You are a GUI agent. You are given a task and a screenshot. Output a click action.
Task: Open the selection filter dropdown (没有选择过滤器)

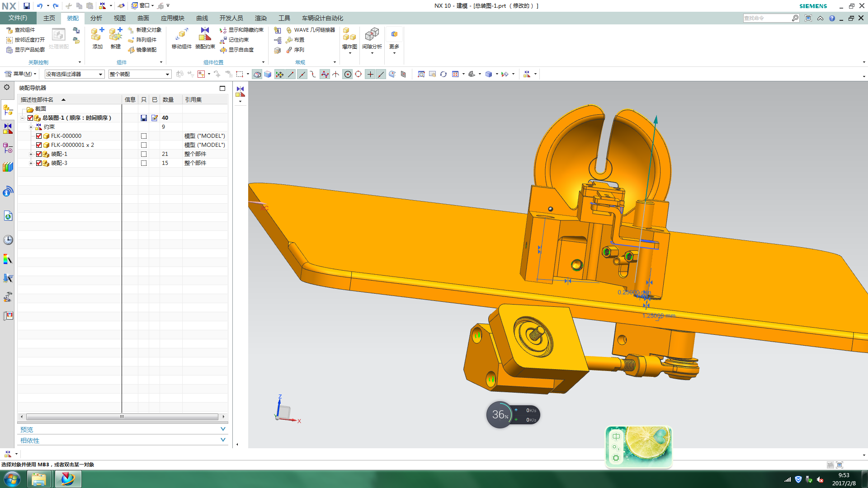coord(75,74)
